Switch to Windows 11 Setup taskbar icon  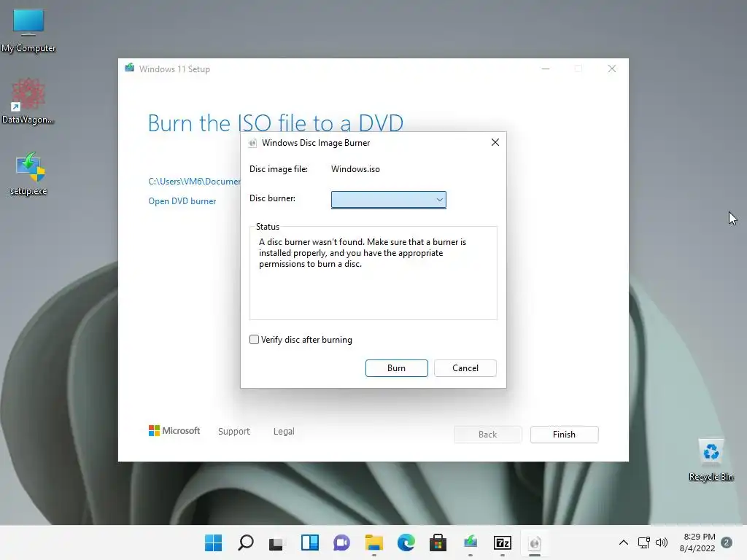click(x=471, y=542)
